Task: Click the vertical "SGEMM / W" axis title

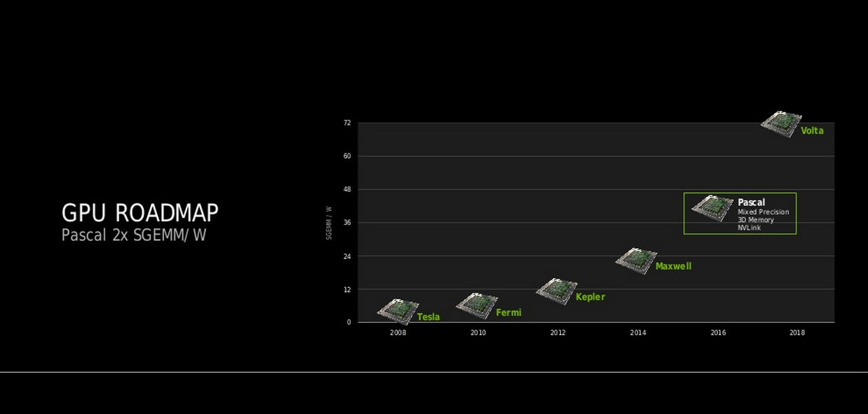Action: tap(329, 223)
